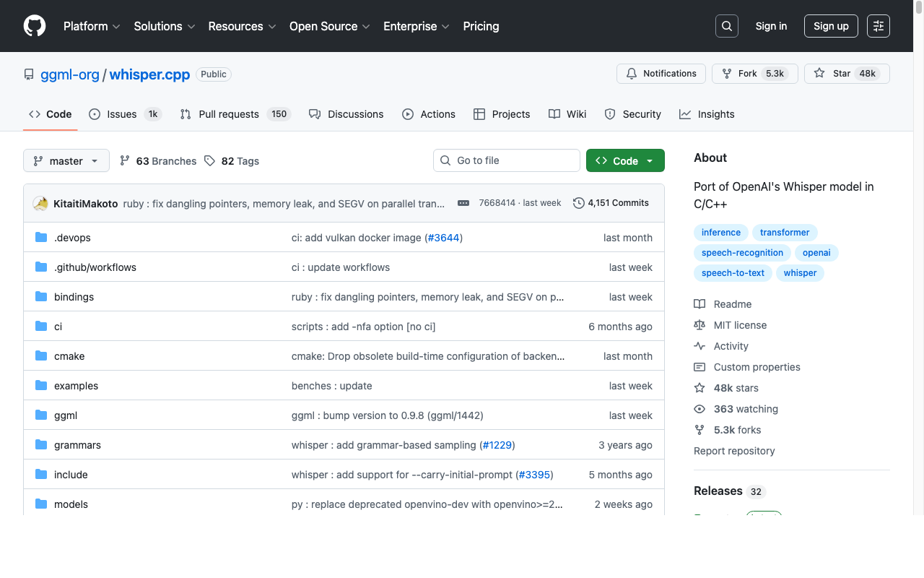Open the .devops folder icon

click(40, 237)
